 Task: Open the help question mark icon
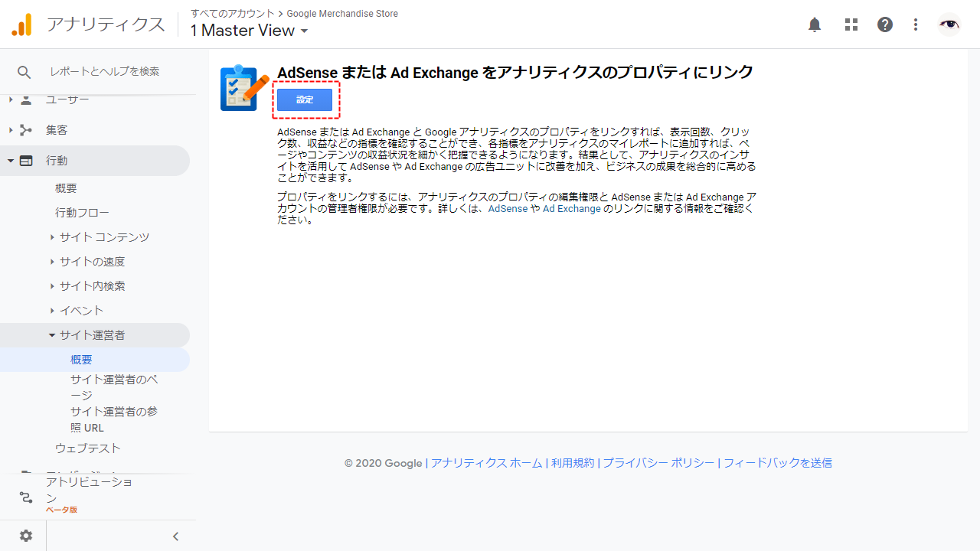(x=885, y=24)
